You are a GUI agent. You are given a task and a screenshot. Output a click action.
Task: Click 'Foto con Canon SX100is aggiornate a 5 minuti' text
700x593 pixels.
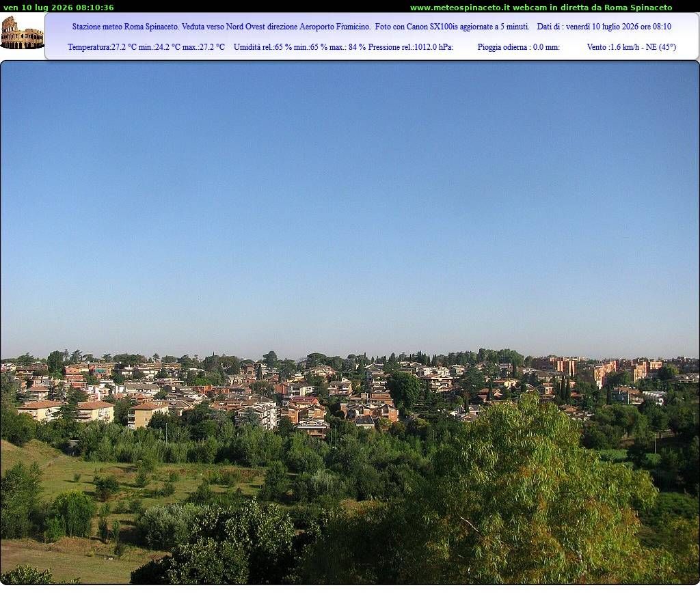(x=453, y=27)
